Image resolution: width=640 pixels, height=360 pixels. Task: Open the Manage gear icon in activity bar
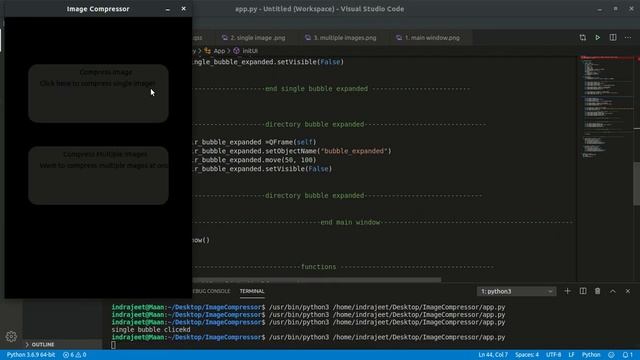click(x=11, y=336)
